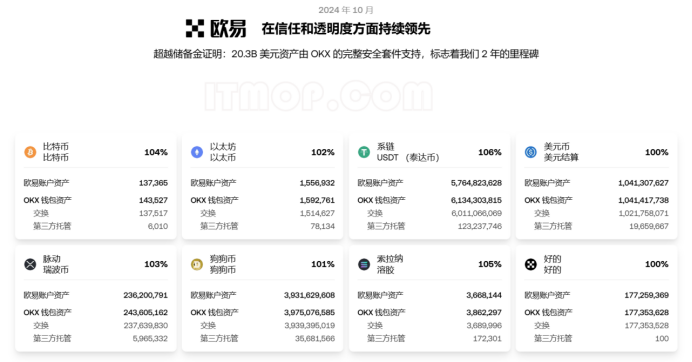Click Ethereum account assets value 1,556,932
This screenshot has width=692, height=362.
[317, 183]
